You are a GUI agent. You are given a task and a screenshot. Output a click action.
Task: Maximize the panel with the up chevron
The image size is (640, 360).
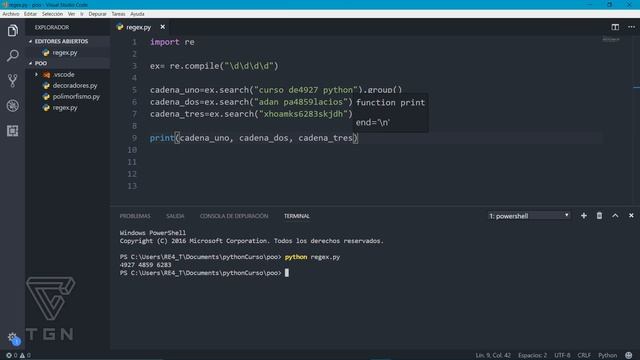click(x=615, y=216)
